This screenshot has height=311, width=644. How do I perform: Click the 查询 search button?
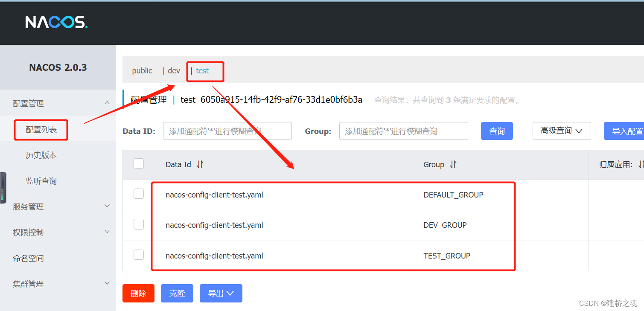click(x=497, y=131)
